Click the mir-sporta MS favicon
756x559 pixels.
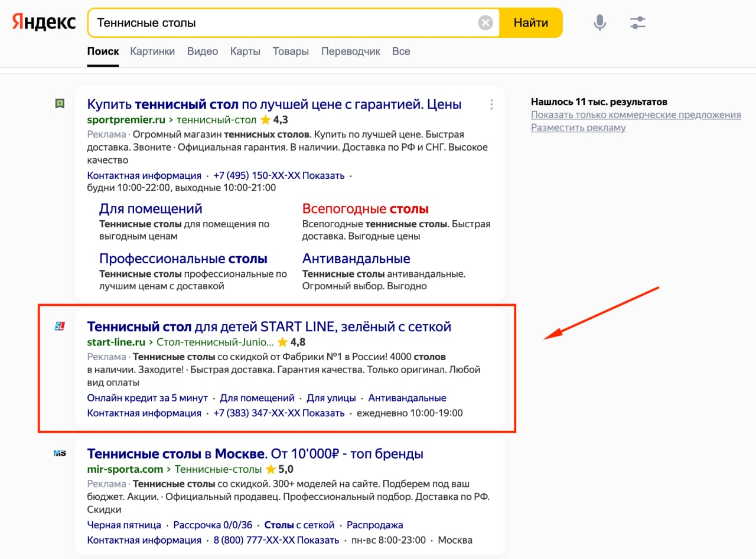[x=60, y=453]
